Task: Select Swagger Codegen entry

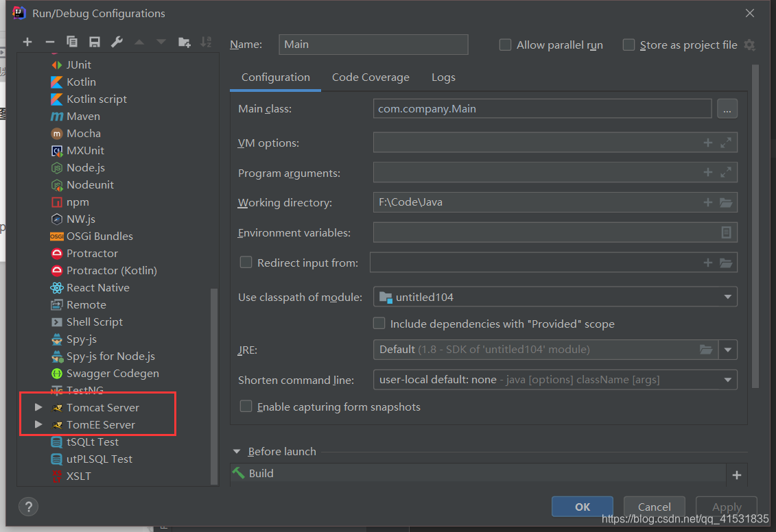Action: (x=105, y=373)
